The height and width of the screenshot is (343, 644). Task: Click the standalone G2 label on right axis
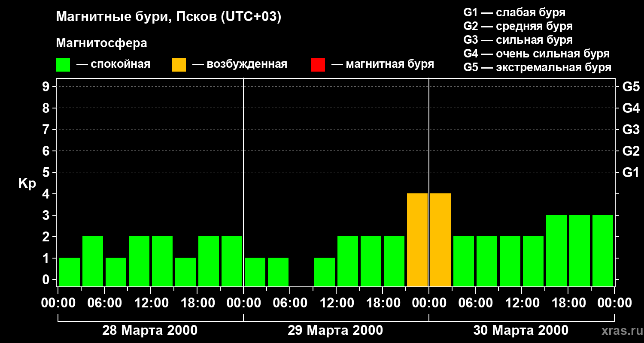(x=631, y=151)
